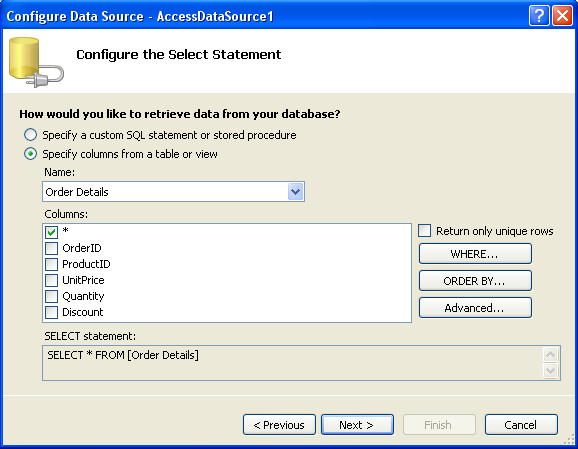Go back with the Previous button

click(x=279, y=425)
